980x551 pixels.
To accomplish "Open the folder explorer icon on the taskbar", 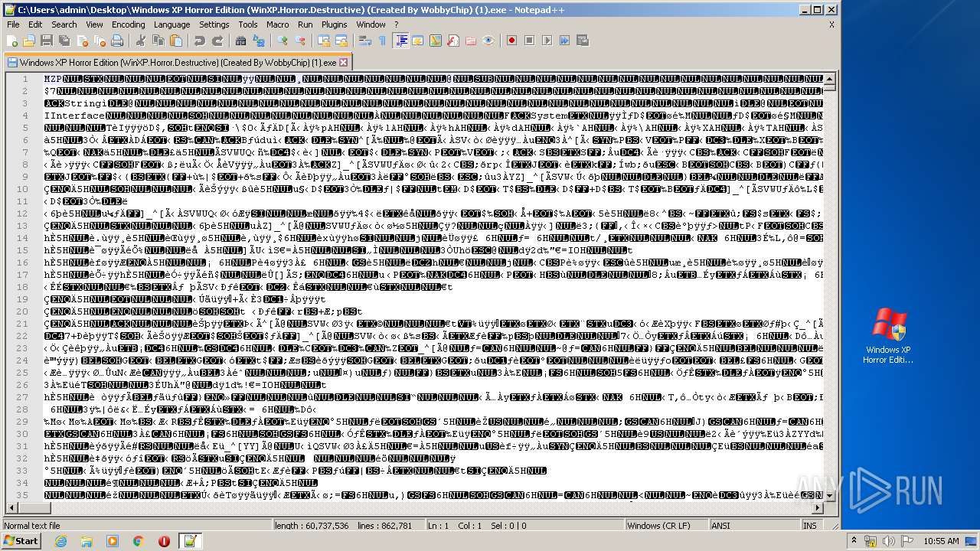I will click(x=87, y=541).
